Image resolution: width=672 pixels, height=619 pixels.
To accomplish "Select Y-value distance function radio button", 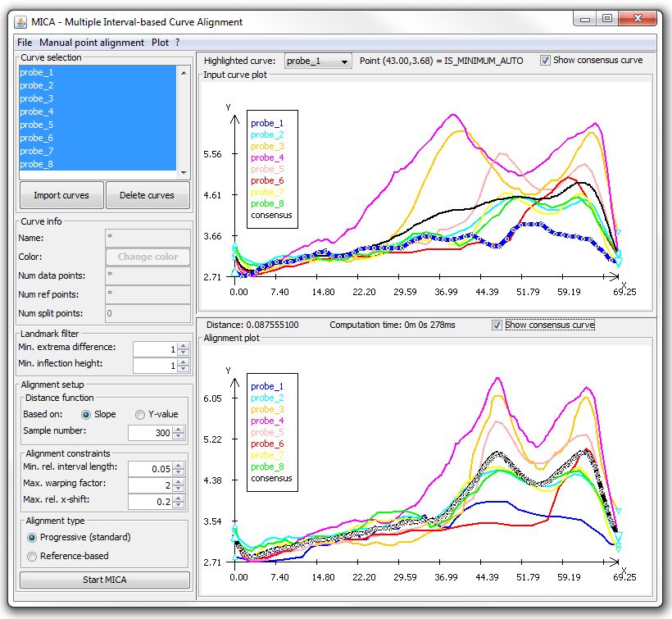I will (x=139, y=415).
